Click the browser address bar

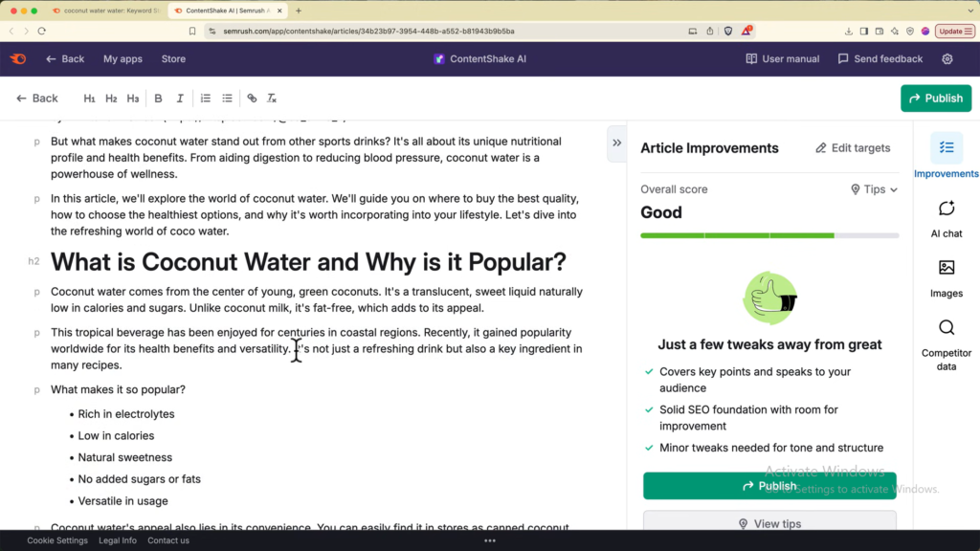(x=440, y=31)
